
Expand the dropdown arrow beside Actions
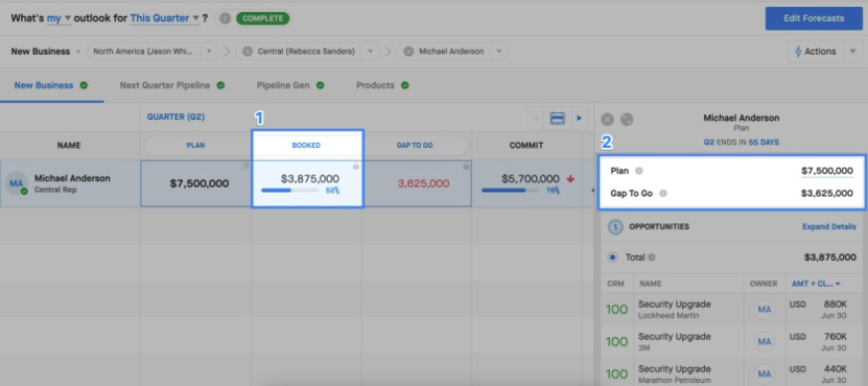click(852, 52)
